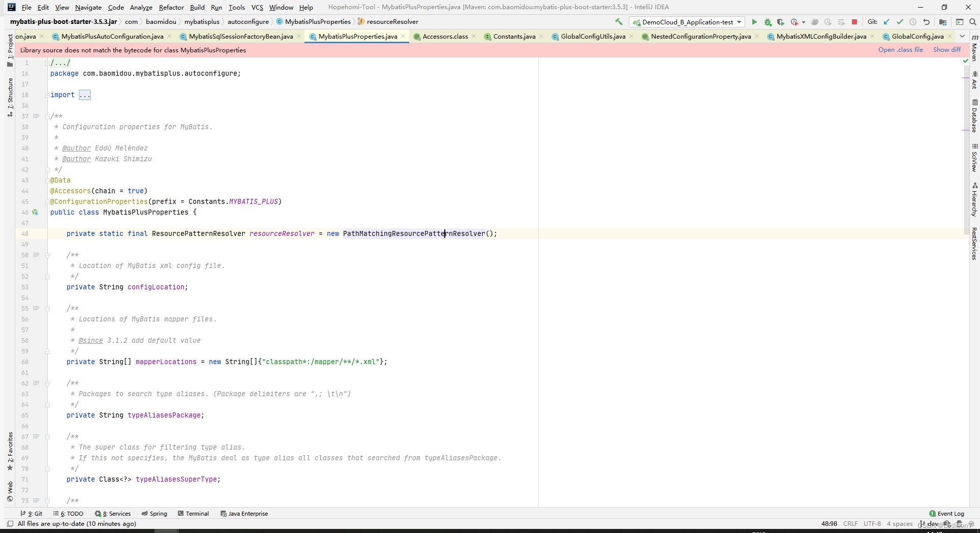Screen dimensions: 980x533
Task: Click the Build project hammer icon
Action: [619, 22]
